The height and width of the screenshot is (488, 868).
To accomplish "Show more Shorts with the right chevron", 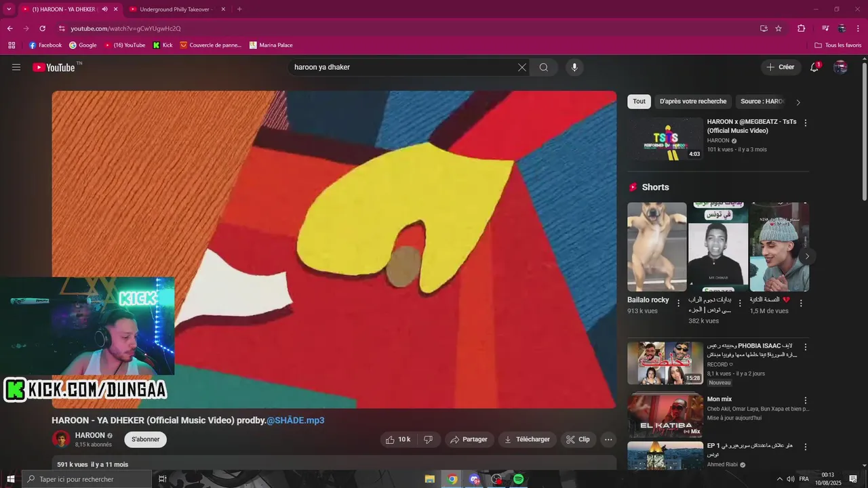I will click(807, 256).
